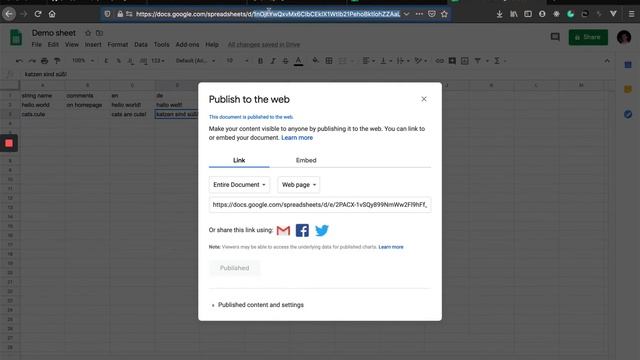Click the create filter icon

(478, 61)
